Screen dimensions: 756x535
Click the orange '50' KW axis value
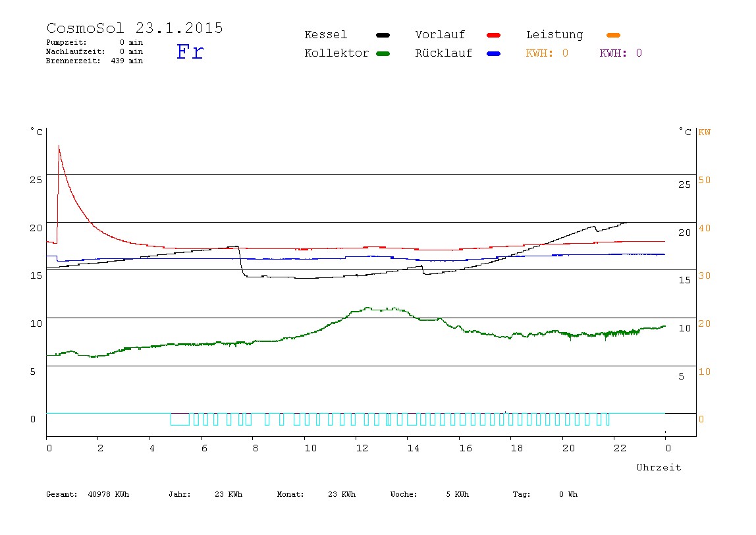[x=705, y=180]
